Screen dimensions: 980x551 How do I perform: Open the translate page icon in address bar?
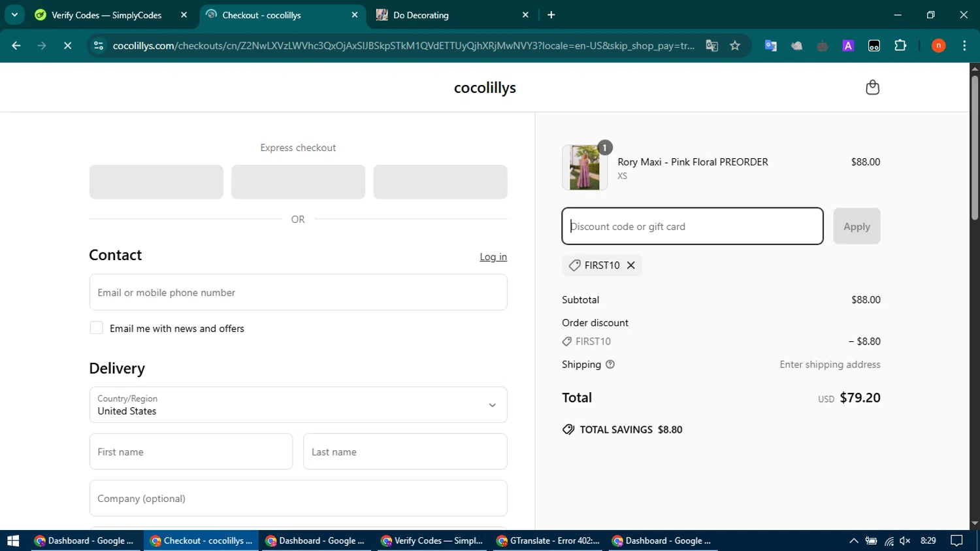pos(711,46)
